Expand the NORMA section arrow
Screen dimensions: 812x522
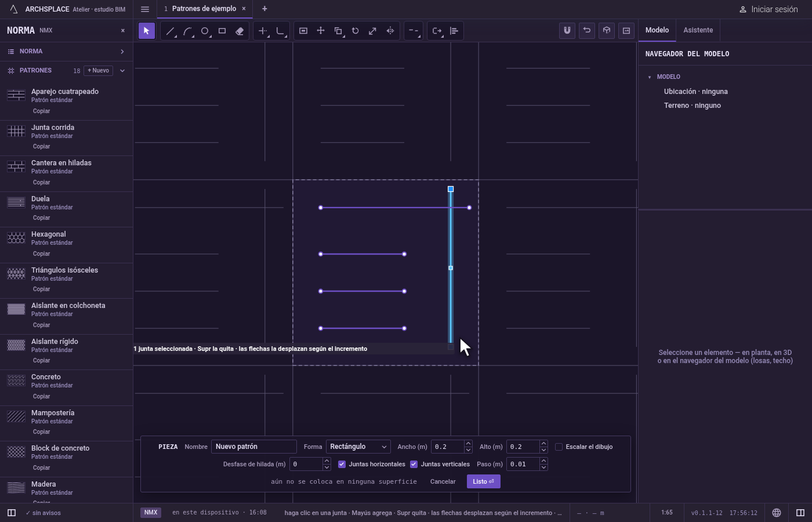(122, 52)
